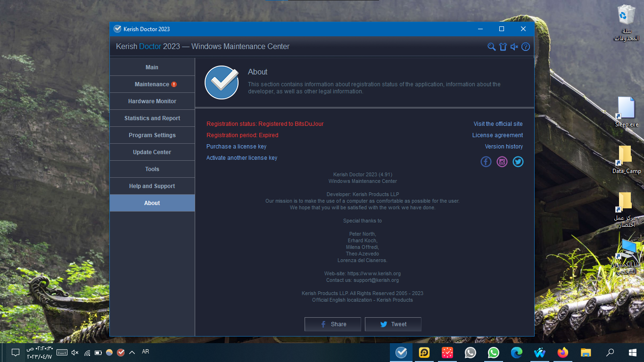Open the Facebook page icon
Screen dimensions: 644x362
[486, 162]
